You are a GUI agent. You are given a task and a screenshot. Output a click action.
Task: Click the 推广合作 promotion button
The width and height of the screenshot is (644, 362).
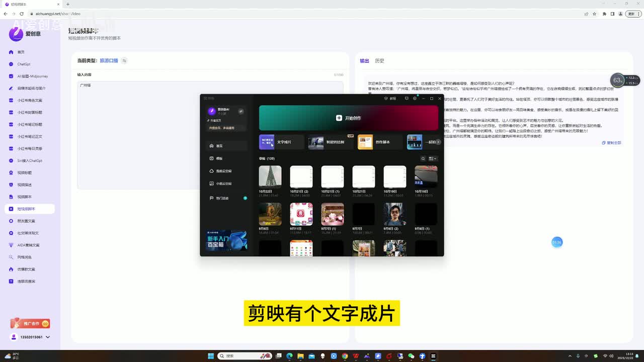[x=30, y=324]
